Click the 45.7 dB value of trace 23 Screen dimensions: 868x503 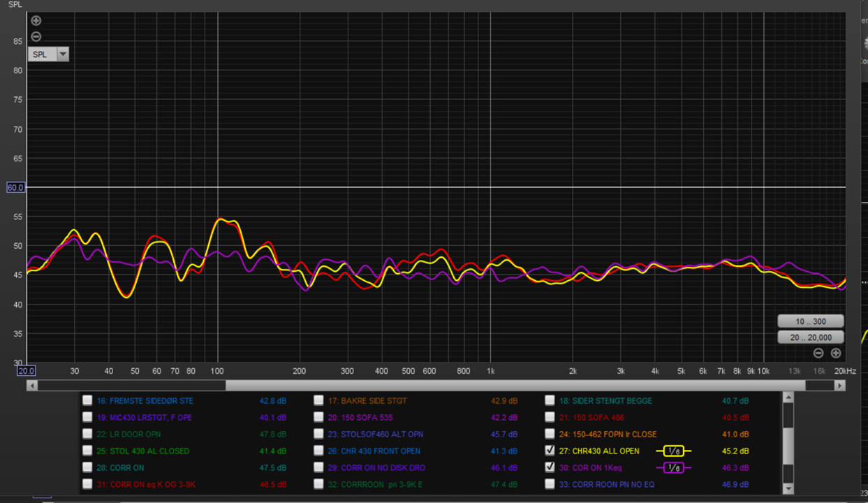click(x=504, y=435)
